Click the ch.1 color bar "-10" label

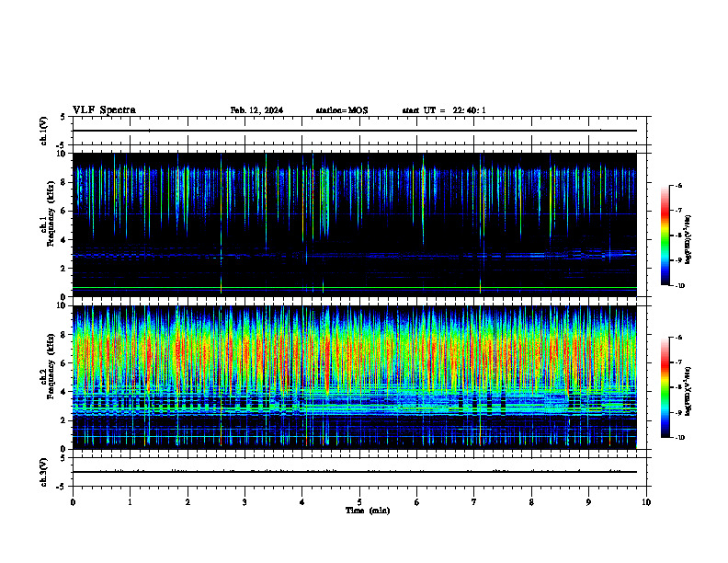(679, 286)
